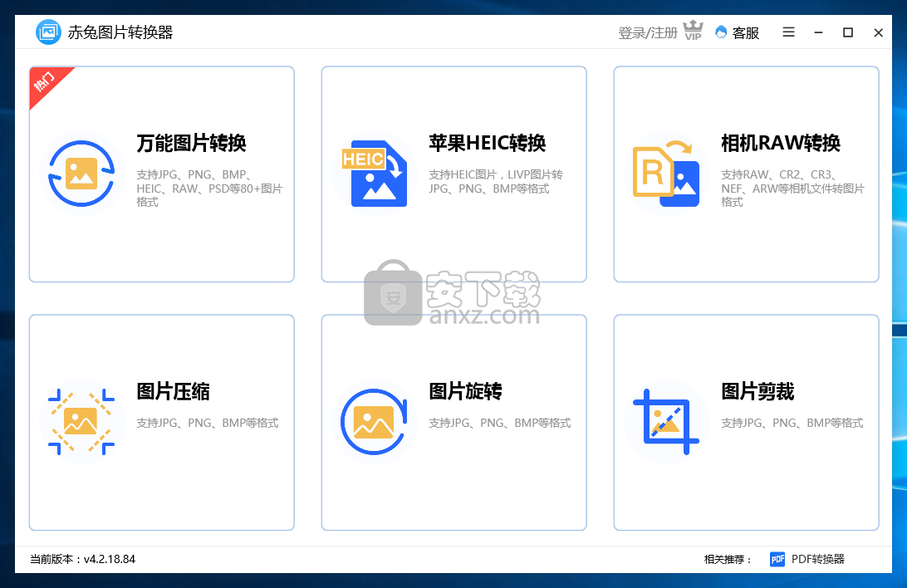
Task: Click description 支持HEIC图片，LIVP图片转JPG、PNG、BMP等格式
Action: (496, 182)
